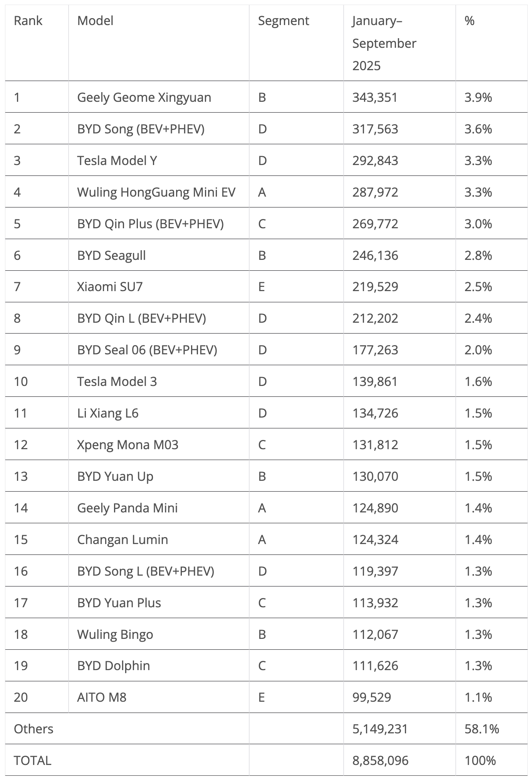Click the % column header
This screenshot has width=532, height=780.
point(469,21)
